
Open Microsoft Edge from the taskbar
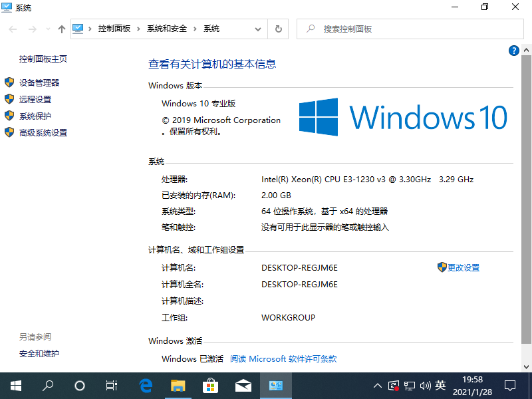[145, 385]
